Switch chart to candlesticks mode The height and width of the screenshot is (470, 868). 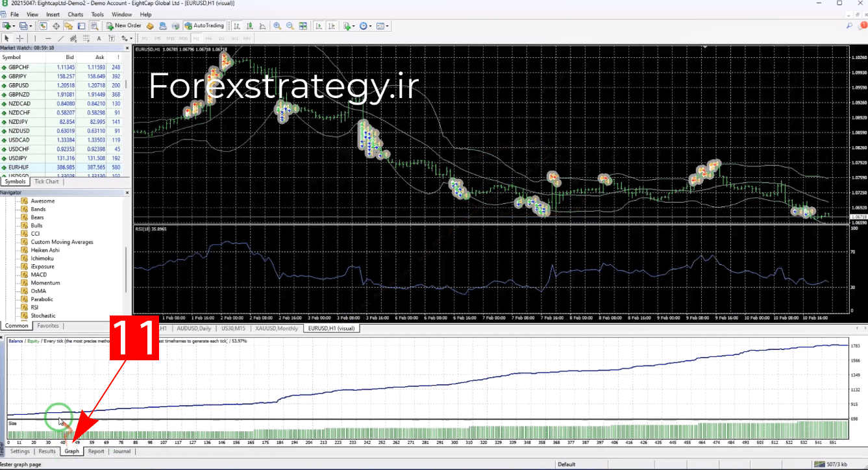pos(249,26)
